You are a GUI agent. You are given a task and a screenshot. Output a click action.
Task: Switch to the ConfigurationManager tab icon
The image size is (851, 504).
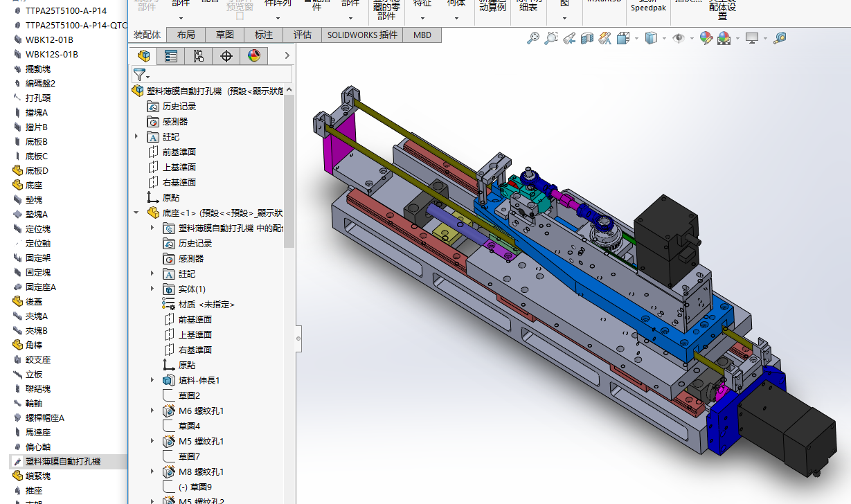199,56
